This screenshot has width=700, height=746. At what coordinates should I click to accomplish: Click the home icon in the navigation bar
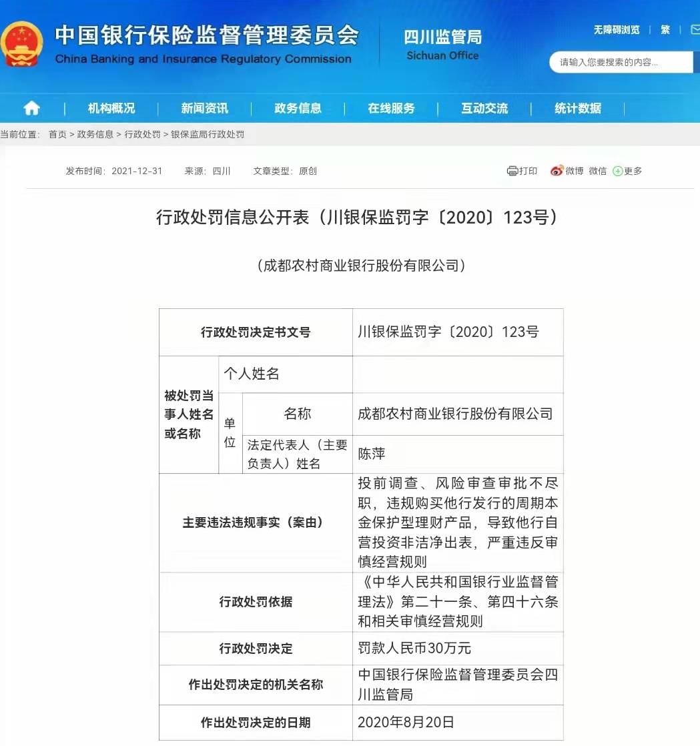tap(31, 108)
